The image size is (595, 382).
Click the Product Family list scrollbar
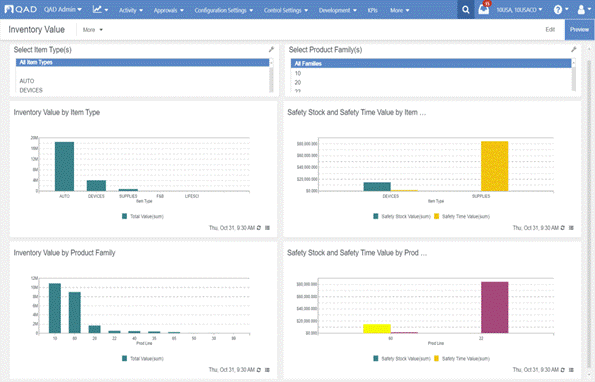pos(573,76)
